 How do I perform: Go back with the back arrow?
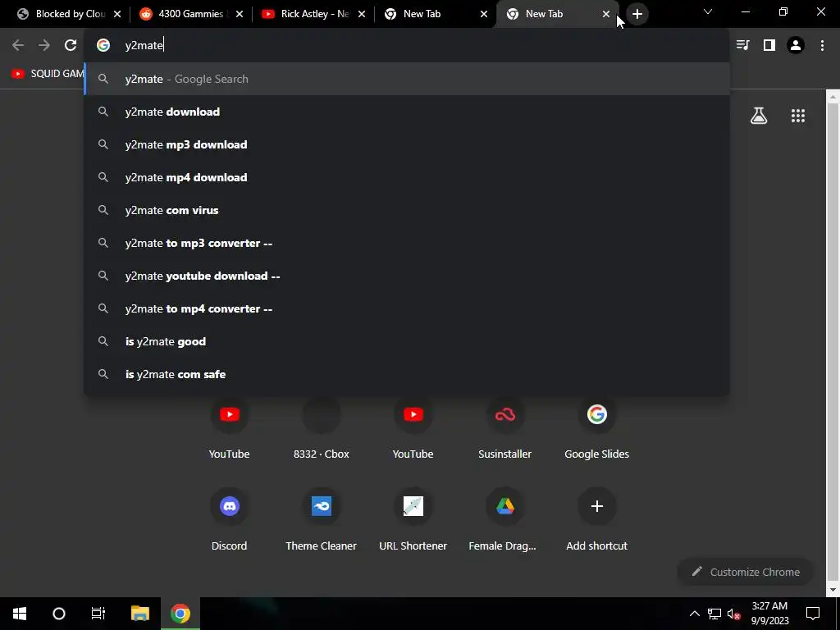coord(18,46)
